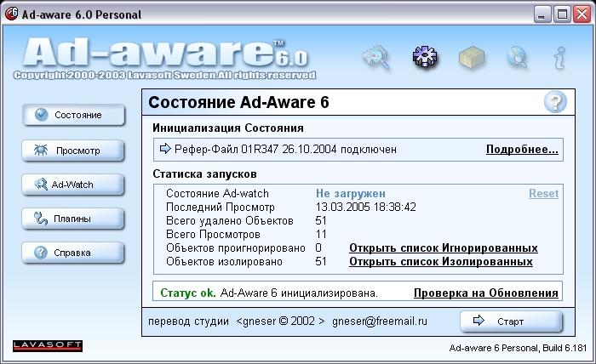This screenshot has width=596, height=364.
Task: Open the Плагины section
Action: pyautogui.click(x=73, y=219)
